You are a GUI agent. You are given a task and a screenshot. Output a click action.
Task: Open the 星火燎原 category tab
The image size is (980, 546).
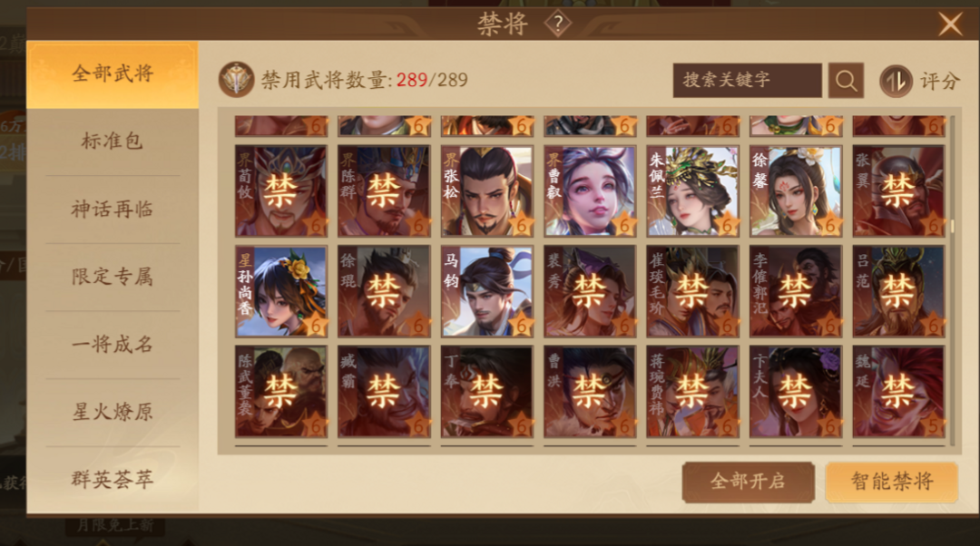(x=113, y=413)
